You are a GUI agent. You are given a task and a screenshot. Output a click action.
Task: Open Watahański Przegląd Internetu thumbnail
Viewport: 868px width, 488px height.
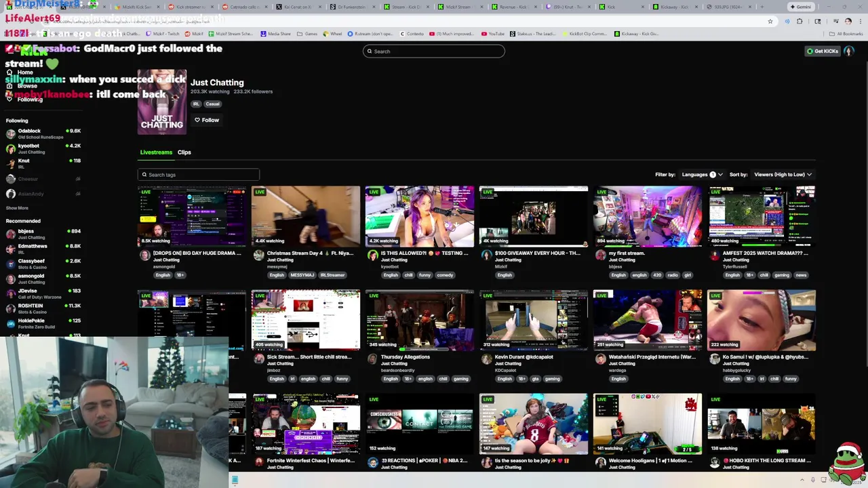pos(648,321)
